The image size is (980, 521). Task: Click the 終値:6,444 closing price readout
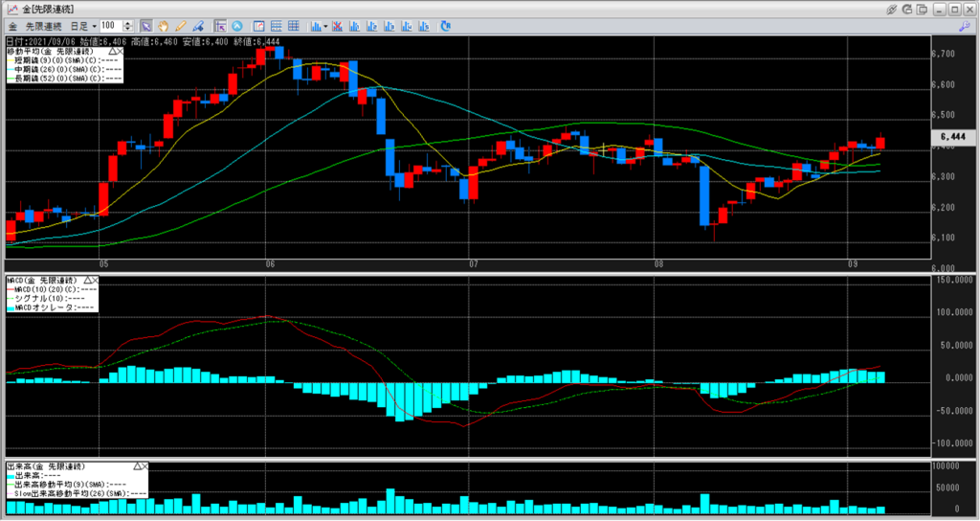coord(257,42)
